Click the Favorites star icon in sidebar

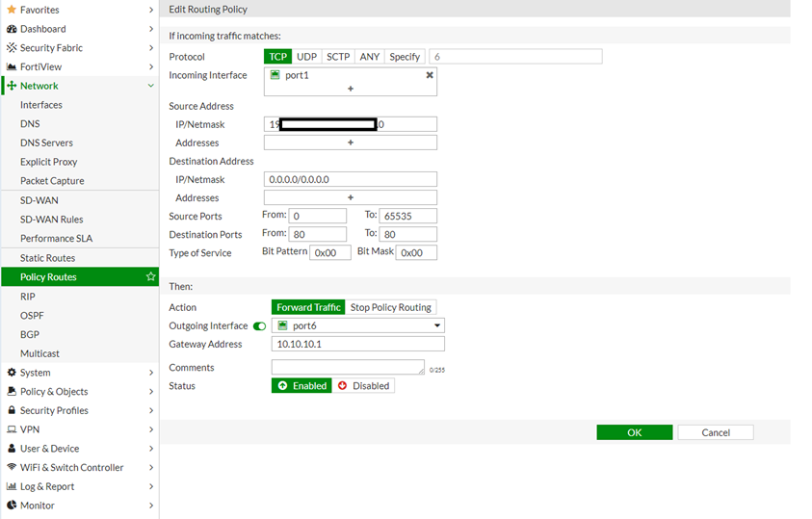point(12,10)
